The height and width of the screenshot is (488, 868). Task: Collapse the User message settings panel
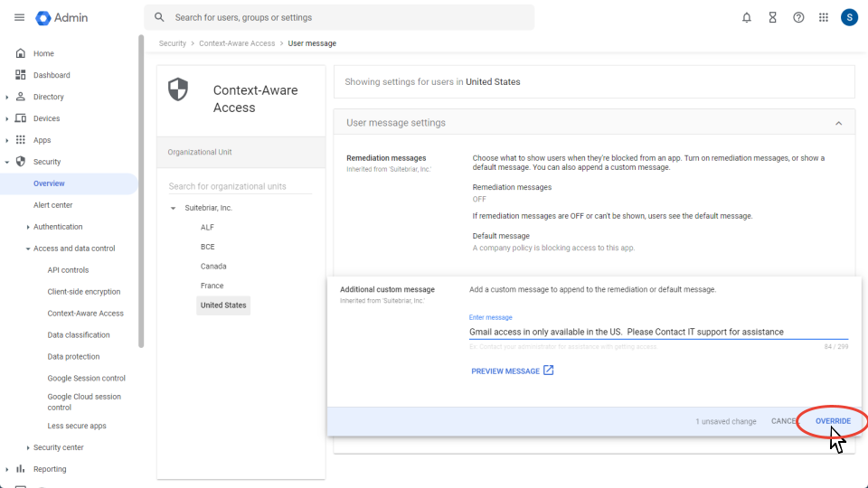(x=838, y=123)
